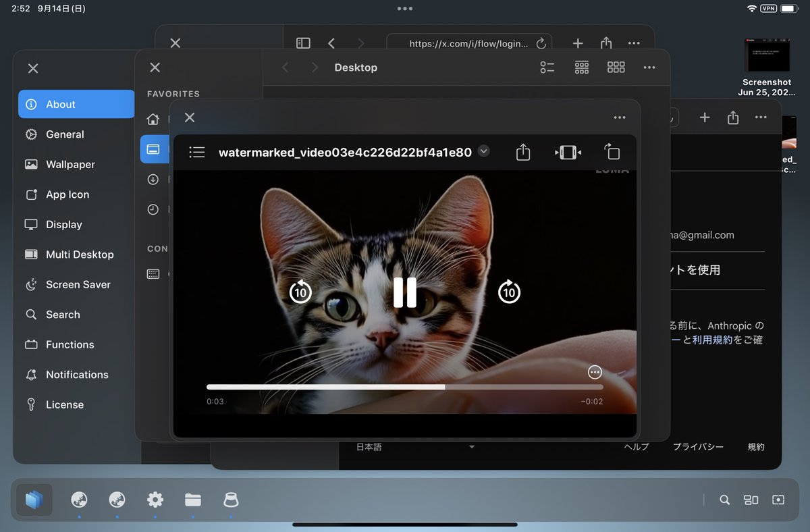
Task: Click the License key icon in settings
Action: pyautogui.click(x=31, y=404)
